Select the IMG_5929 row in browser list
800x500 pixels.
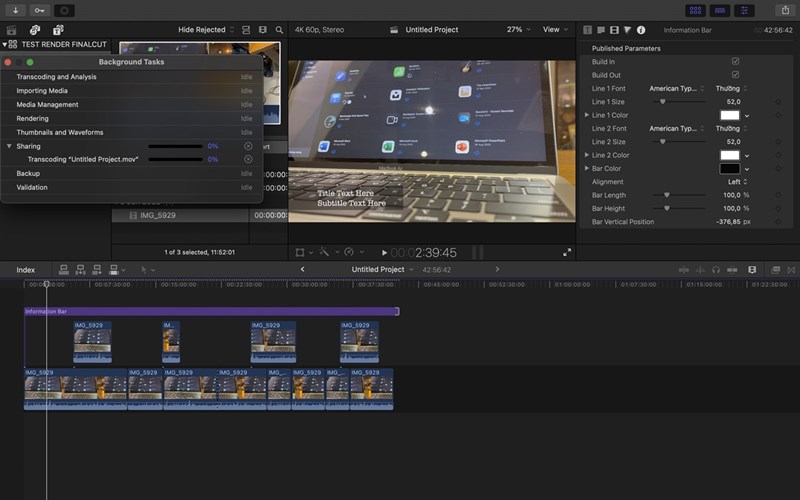[199, 215]
